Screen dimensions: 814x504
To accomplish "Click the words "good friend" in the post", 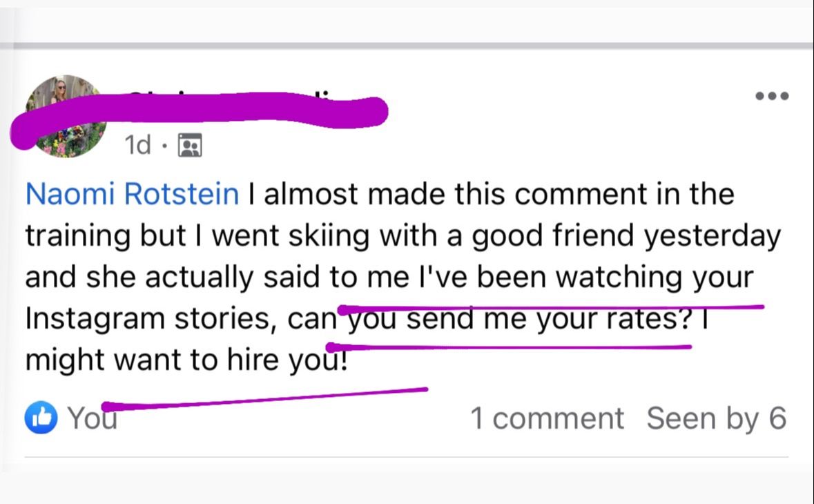I will click(x=543, y=236).
